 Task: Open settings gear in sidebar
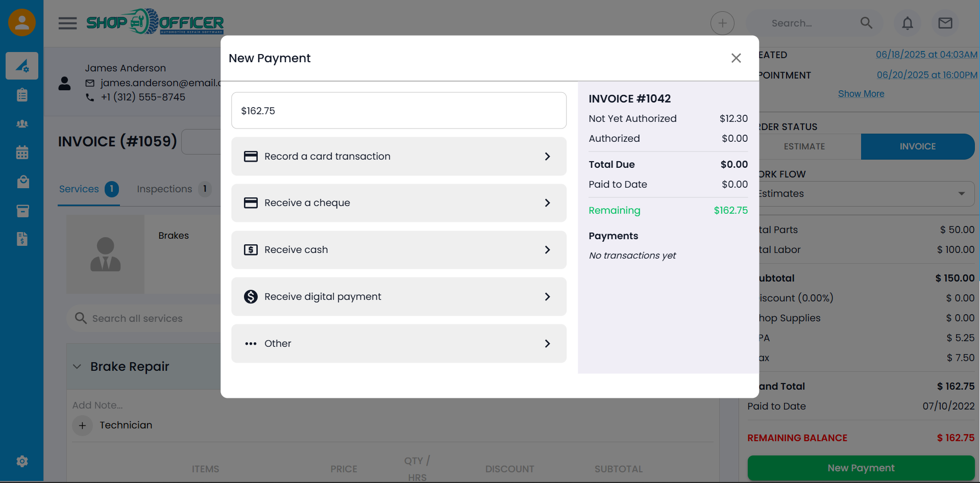[22, 462]
